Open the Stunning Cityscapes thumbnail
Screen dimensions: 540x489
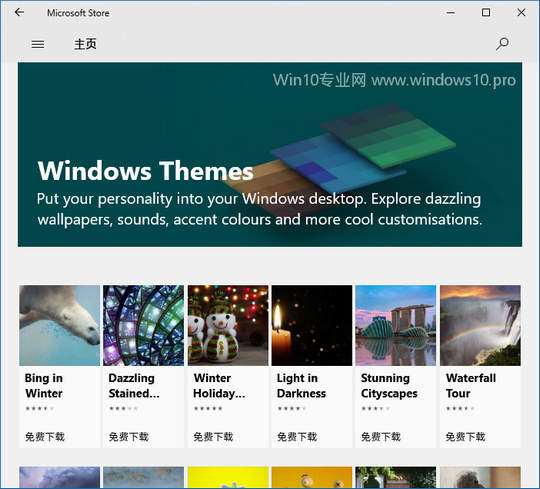click(x=396, y=325)
